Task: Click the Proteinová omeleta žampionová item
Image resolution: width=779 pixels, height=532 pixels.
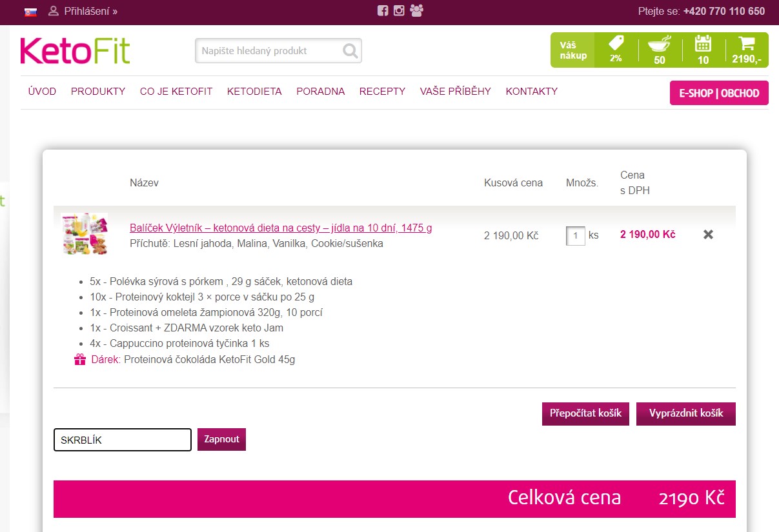Action: point(206,313)
